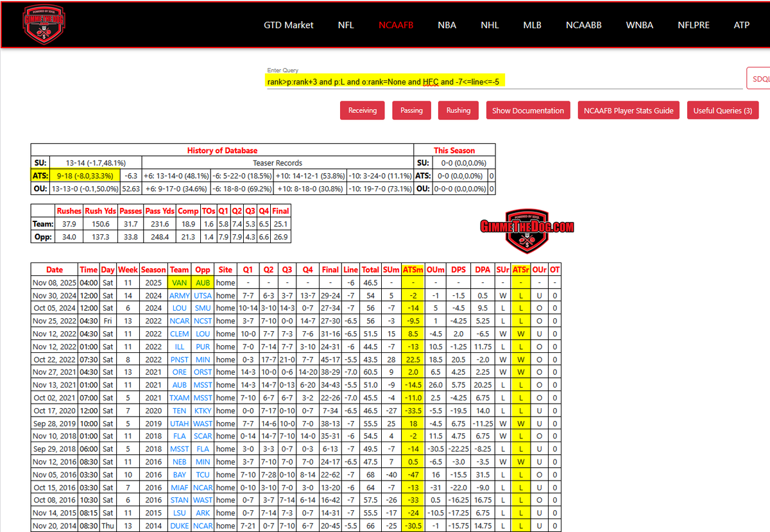This screenshot has height=532, width=770.
Task: Click the ATSm column header
Action: (x=412, y=270)
